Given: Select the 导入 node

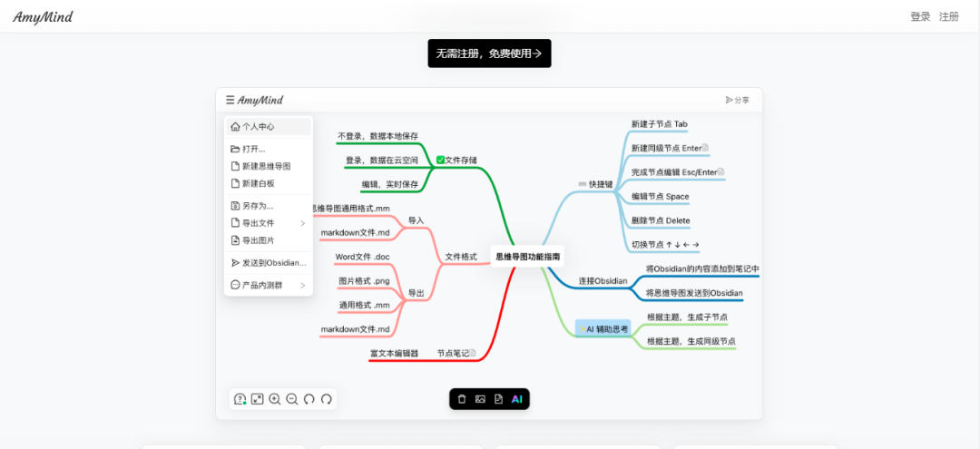Looking at the screenshot, I should 416,220.
